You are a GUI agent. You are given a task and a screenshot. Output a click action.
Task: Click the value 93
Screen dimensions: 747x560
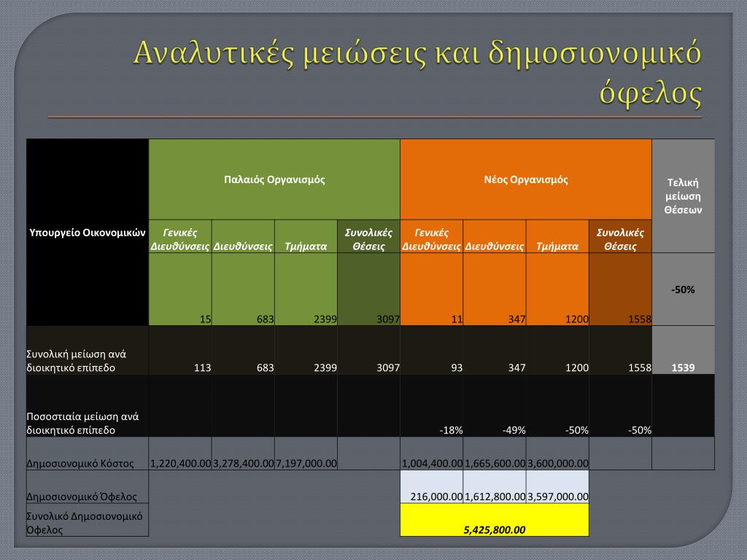pos(457,367)
